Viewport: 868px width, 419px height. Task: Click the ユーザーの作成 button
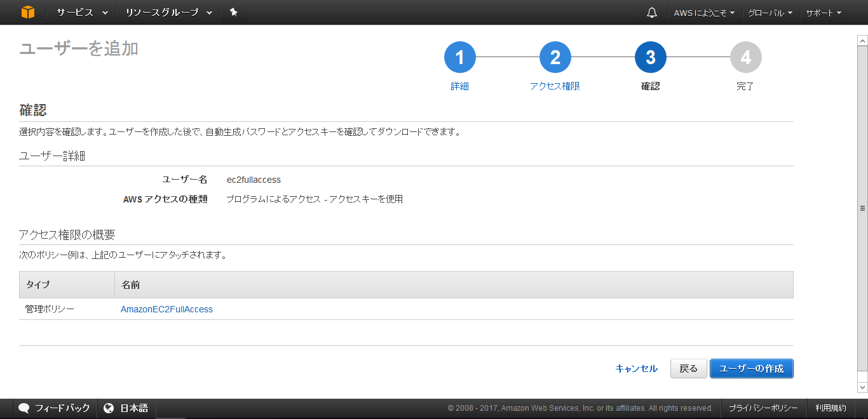coord(752,368)
